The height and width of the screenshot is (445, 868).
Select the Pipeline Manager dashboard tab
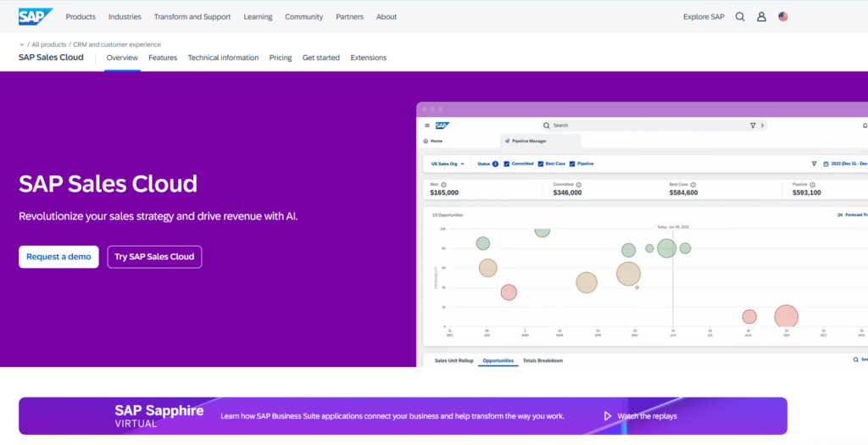coord(540,142)
